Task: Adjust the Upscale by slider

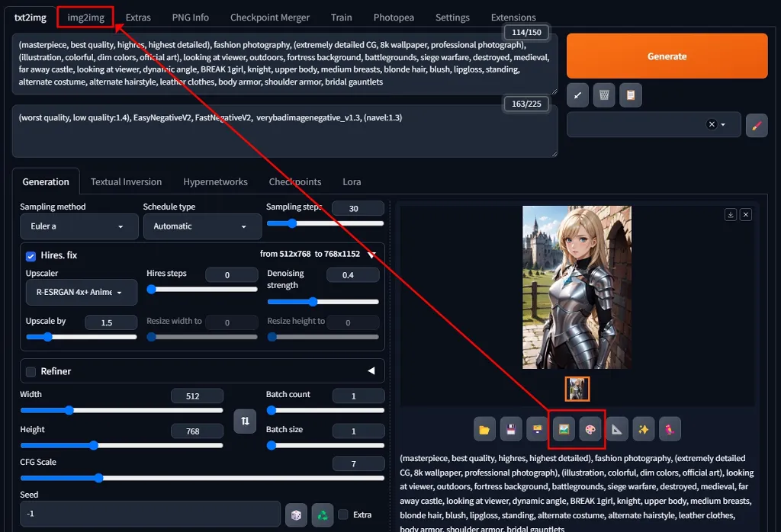Action: pyautogui.click(x=81, y=337)
